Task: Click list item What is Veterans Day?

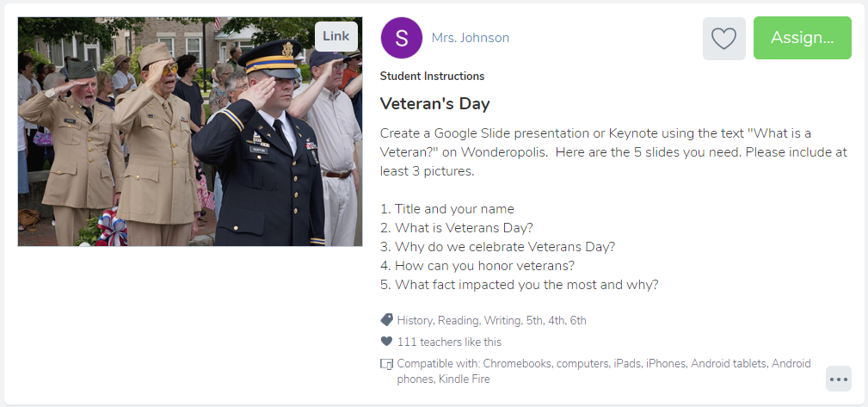Action: [456, 227]
